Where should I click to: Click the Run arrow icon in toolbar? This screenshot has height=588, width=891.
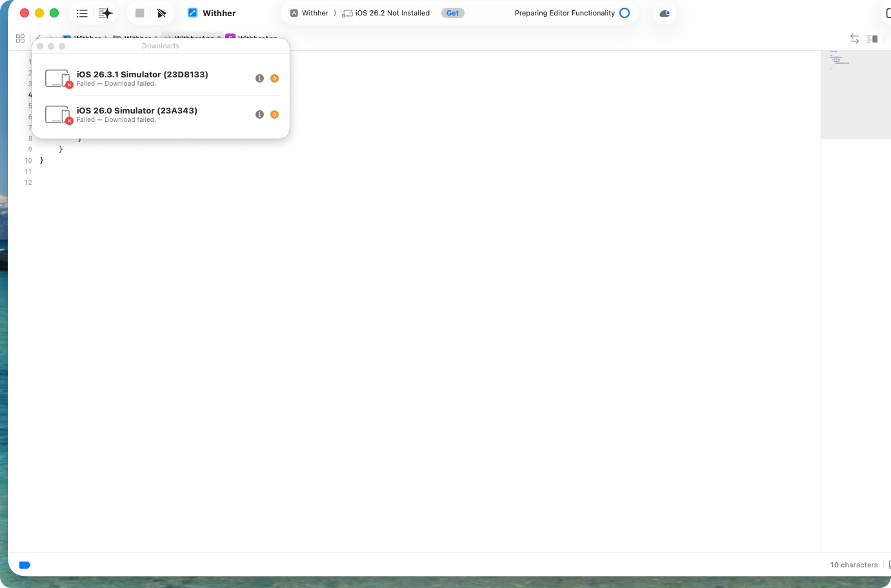coord(161,13)
